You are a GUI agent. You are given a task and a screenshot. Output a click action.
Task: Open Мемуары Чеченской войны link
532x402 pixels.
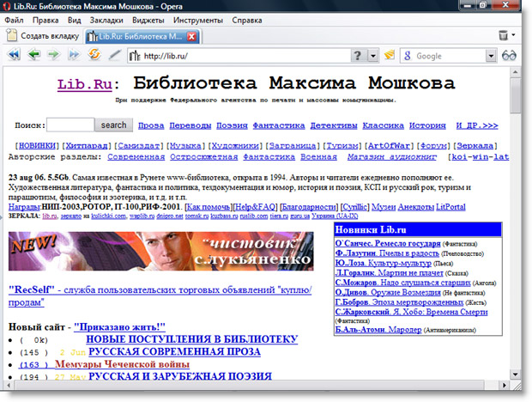pos(122,364)
